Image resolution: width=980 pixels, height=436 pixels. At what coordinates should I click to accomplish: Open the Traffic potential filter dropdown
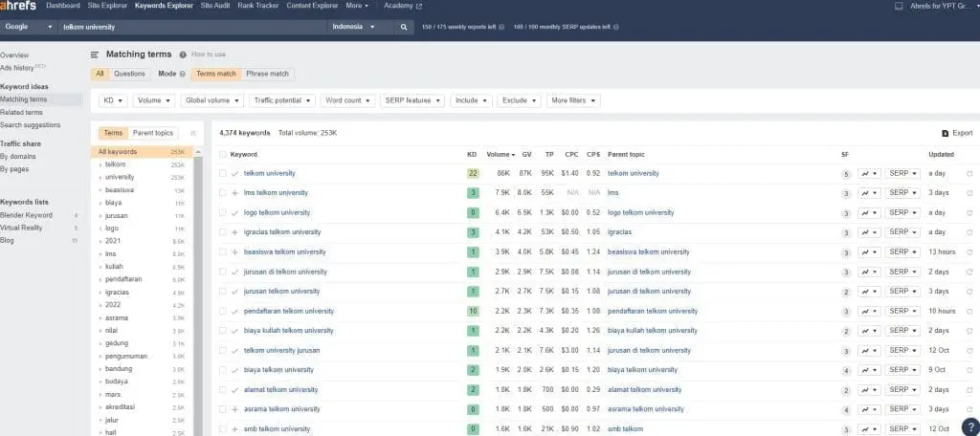click(x=282, y=100)
